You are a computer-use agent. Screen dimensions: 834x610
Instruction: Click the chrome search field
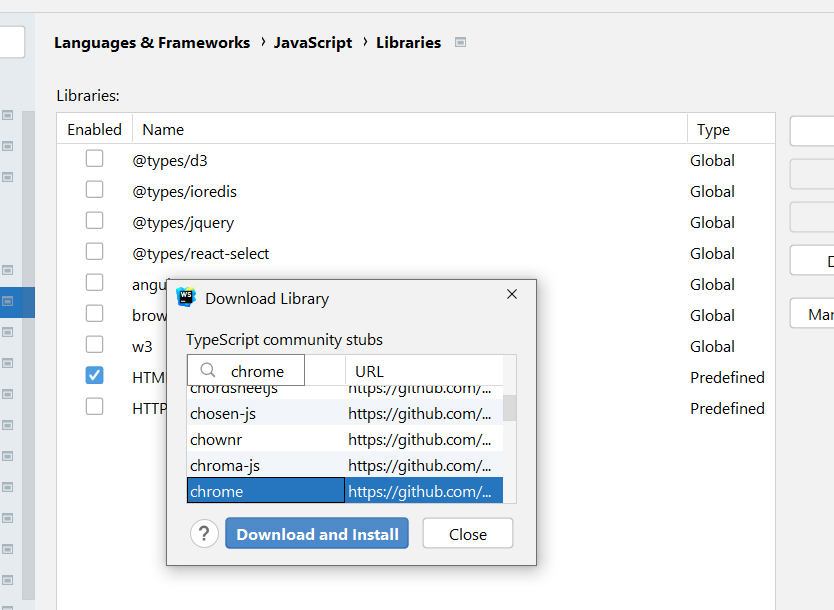tap(246, 370)
